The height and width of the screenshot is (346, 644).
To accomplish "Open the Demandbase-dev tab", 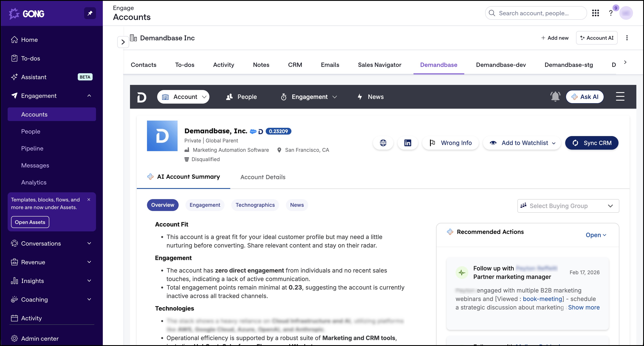I will pos(501,65).
